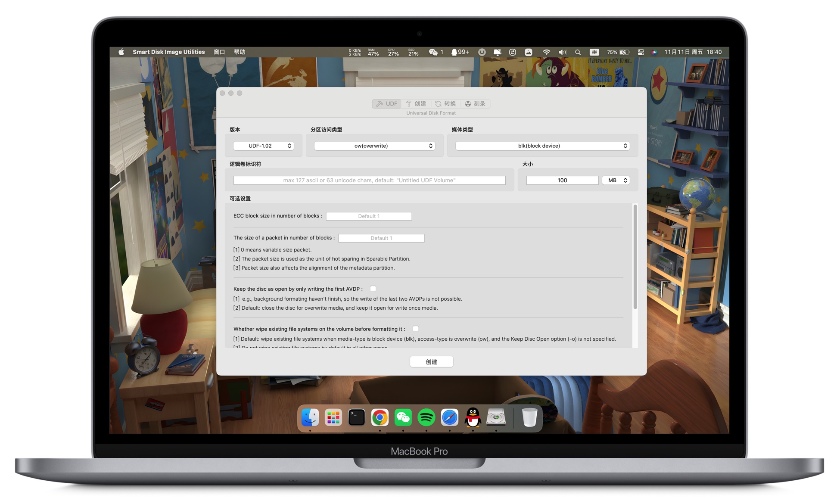Click the circular U menu bar icon

click(482, 52)
